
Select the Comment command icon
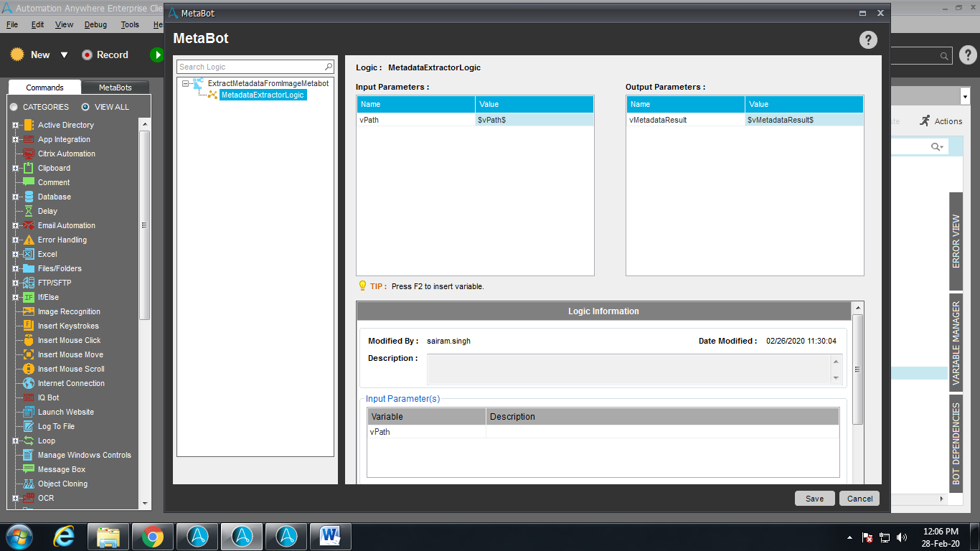(x=29, y=182)
